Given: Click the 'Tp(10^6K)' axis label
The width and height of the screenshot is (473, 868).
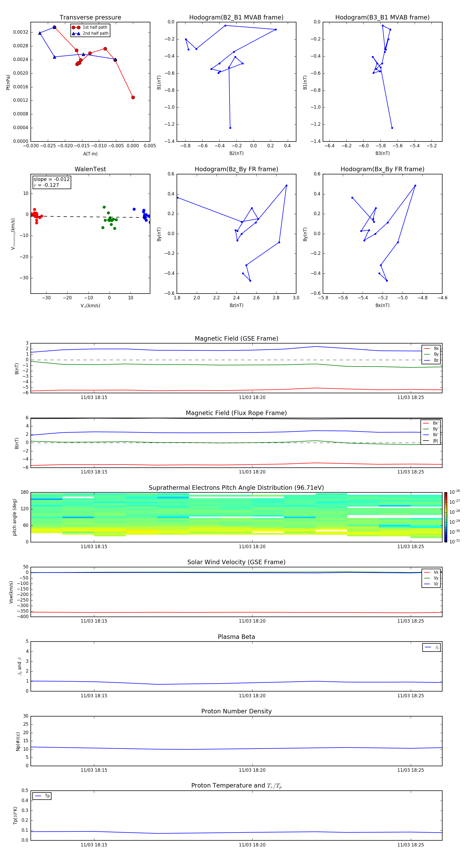Looking at the screenshot, I should (15, 816).
